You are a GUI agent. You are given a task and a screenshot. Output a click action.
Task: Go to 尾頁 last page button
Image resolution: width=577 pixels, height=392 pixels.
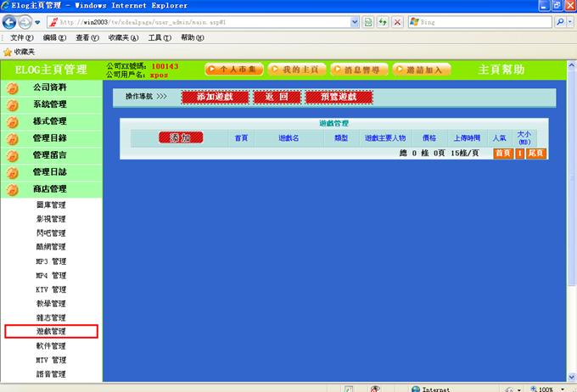pos(535,154)
